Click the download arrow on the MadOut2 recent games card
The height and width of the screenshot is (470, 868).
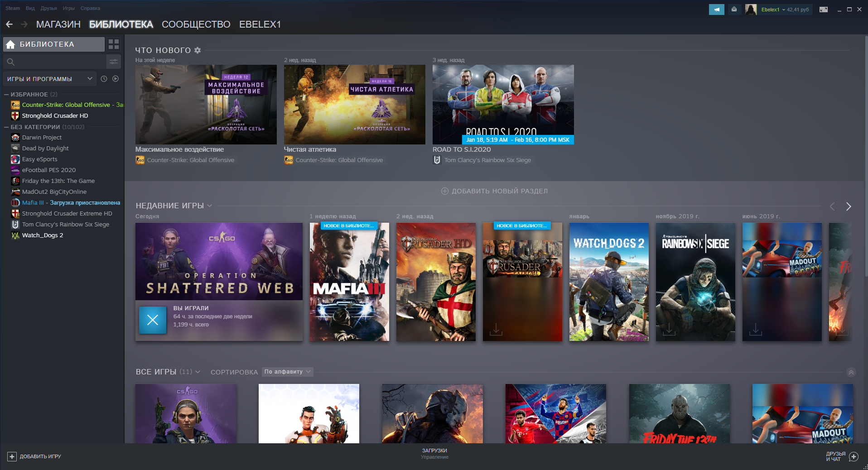756,329
